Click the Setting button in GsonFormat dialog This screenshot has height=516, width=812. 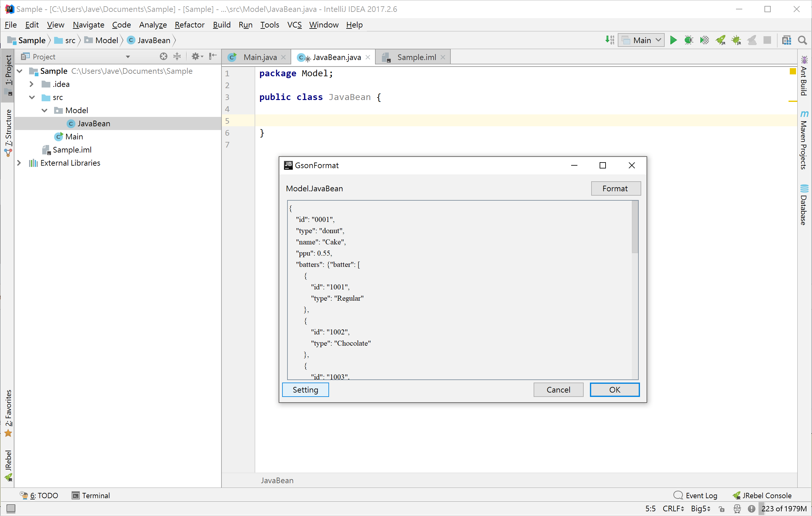tap(305, 390)
